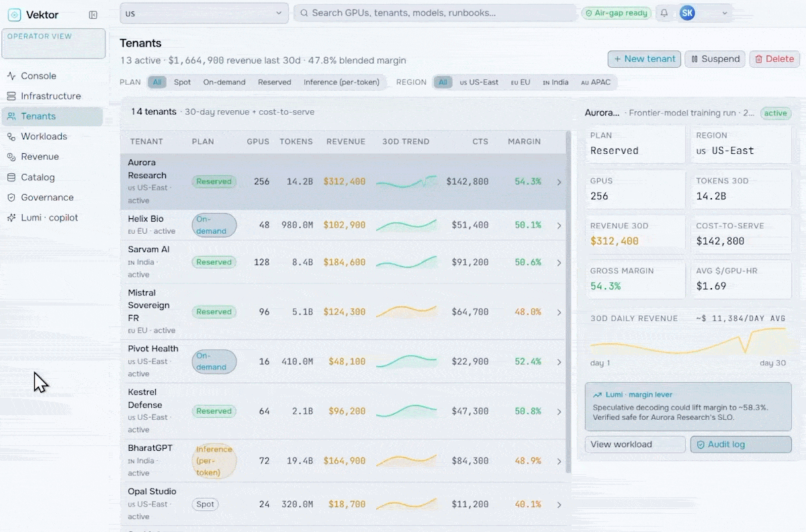Image resolution: width=806 pixels, height=532 pixels.
Task: Filter region by APAC
Action: (x=596, y=82)
